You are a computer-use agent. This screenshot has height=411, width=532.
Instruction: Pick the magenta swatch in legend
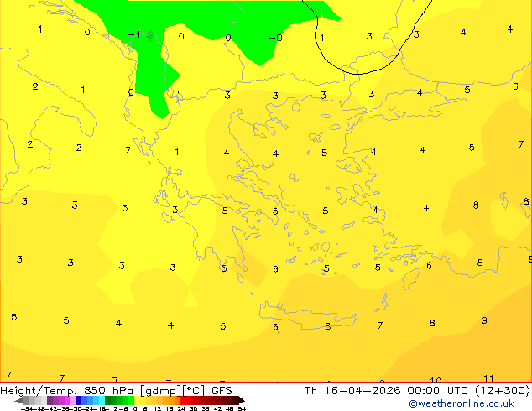[67, 401]
